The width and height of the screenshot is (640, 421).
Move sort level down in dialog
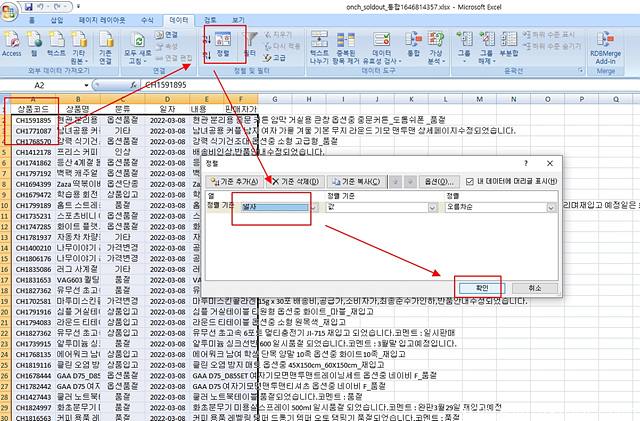click(x=410, y=181)
